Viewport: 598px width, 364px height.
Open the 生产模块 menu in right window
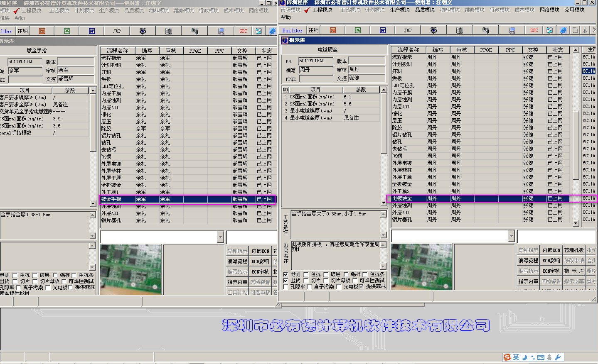(x=400, y=10)
